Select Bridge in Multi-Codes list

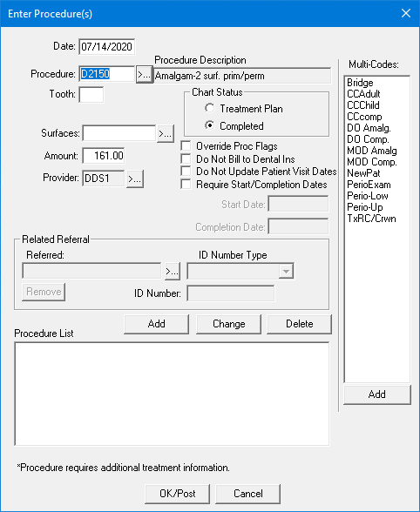click(360, 83)
